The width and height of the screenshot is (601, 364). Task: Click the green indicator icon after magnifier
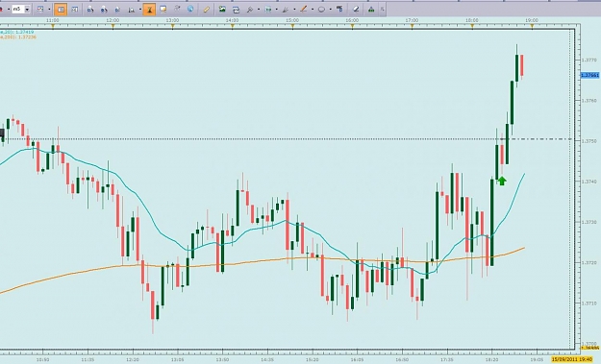pyautogui.click(x=268, y=10)
